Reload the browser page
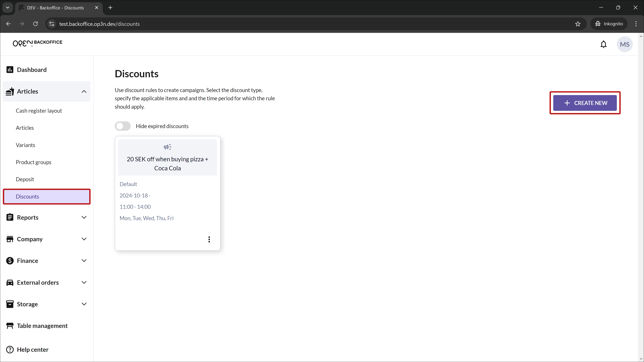This screenshot has height=362, width=644. (36, 24)
